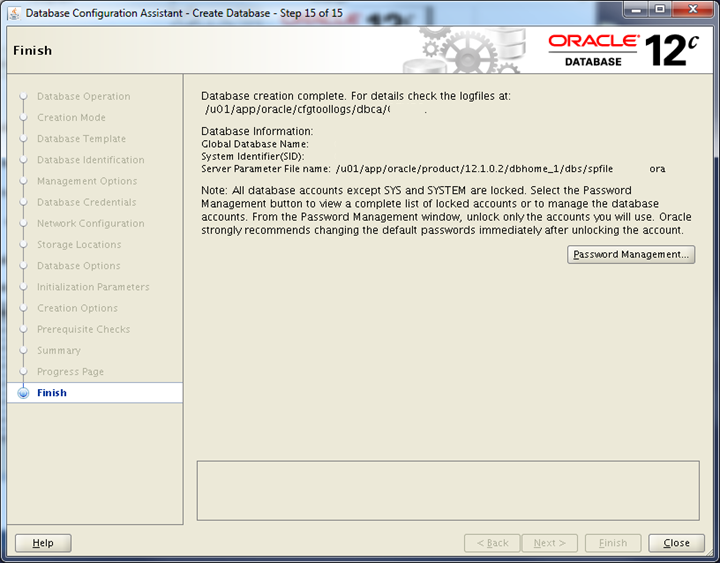Close window using title bar X
The image size is (720, 563).
pyautogui.click(x=693, y=9)
